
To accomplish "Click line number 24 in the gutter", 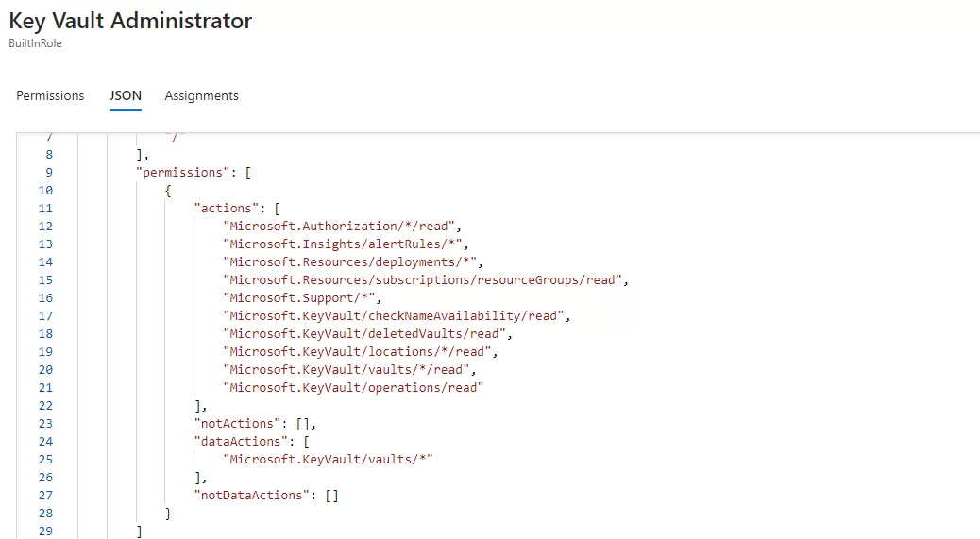I will coord(46,441).
